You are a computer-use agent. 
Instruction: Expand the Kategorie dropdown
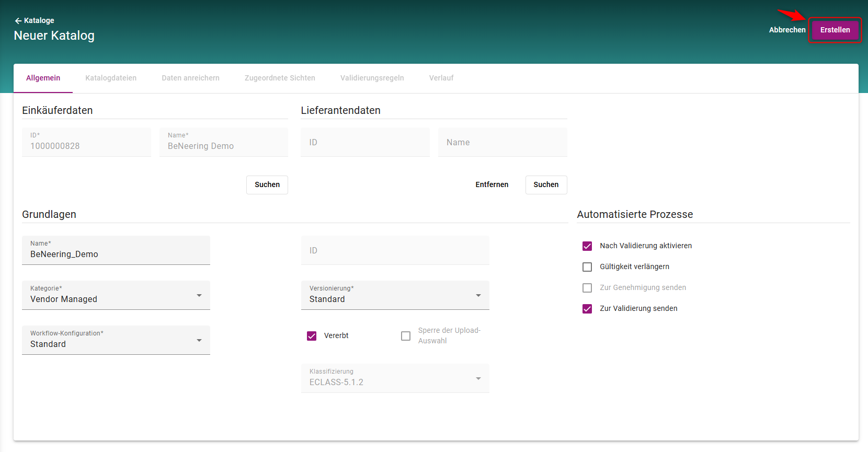click(116, 295)
